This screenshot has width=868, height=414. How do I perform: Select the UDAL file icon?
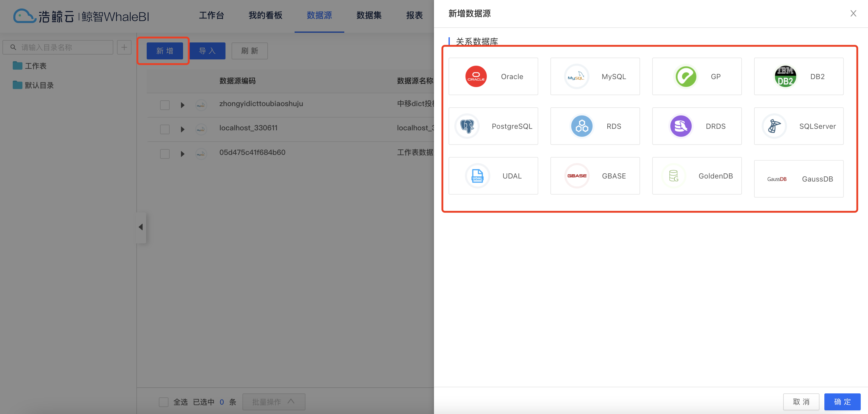point(477,176)
